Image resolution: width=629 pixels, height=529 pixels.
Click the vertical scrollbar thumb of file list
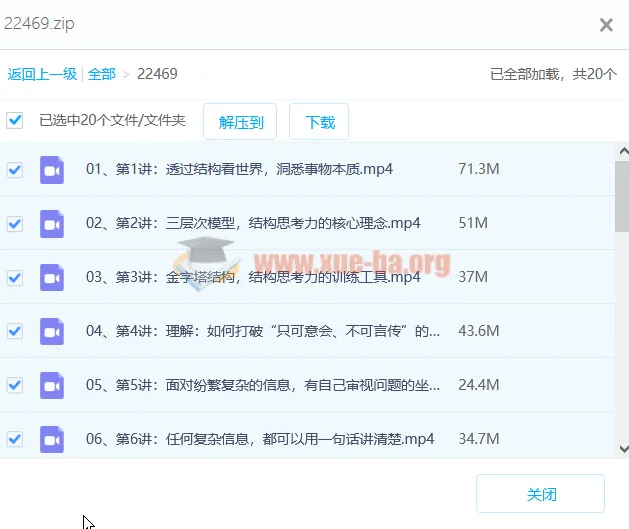(x=622, y=196)
